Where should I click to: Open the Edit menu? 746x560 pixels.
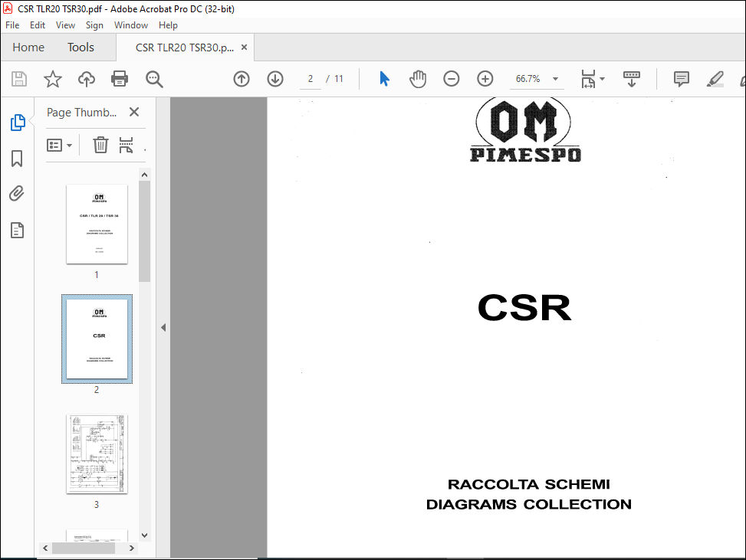click(37, 25)
